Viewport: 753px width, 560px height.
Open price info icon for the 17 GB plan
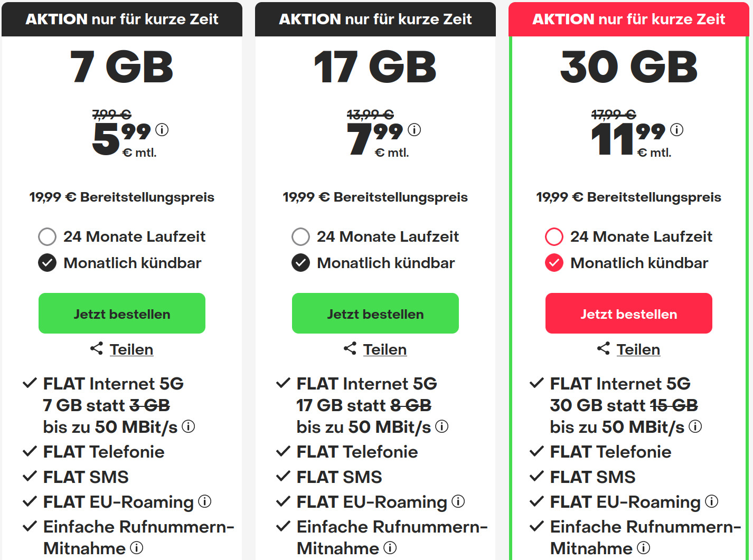click(x=416, y=129)
